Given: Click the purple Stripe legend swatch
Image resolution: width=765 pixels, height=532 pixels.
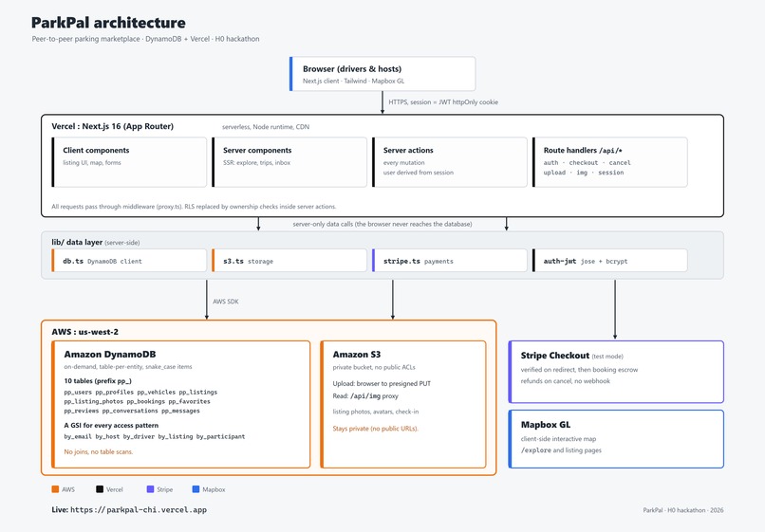Looking at the screenshot, I should click(150, 489).
